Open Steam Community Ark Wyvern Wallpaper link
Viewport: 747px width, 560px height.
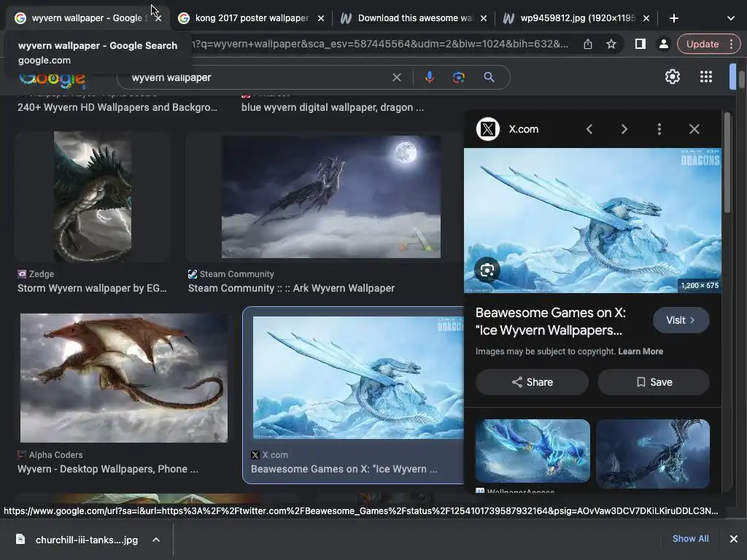click(x=291, y=288)
